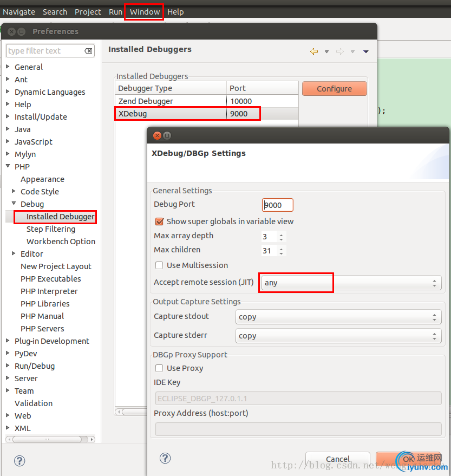Open the Search menu

point(55,12)
